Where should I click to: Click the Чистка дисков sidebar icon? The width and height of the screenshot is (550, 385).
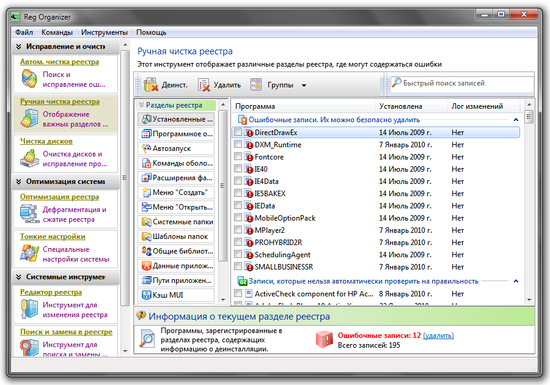tap(29, 158)
